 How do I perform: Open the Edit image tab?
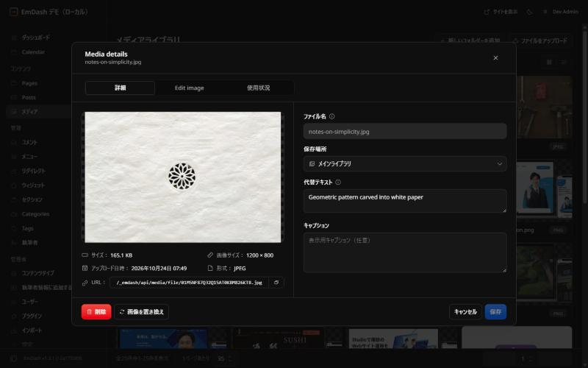point(189,88)
